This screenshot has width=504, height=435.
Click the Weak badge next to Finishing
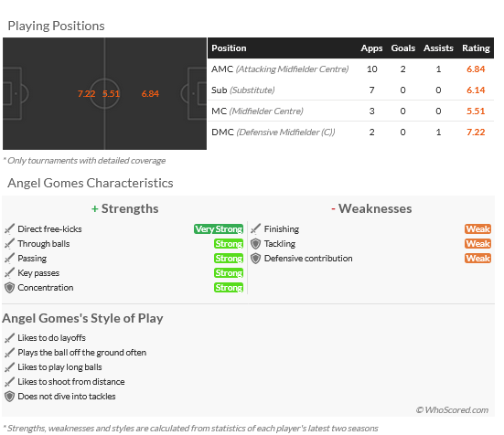[478, 228]
